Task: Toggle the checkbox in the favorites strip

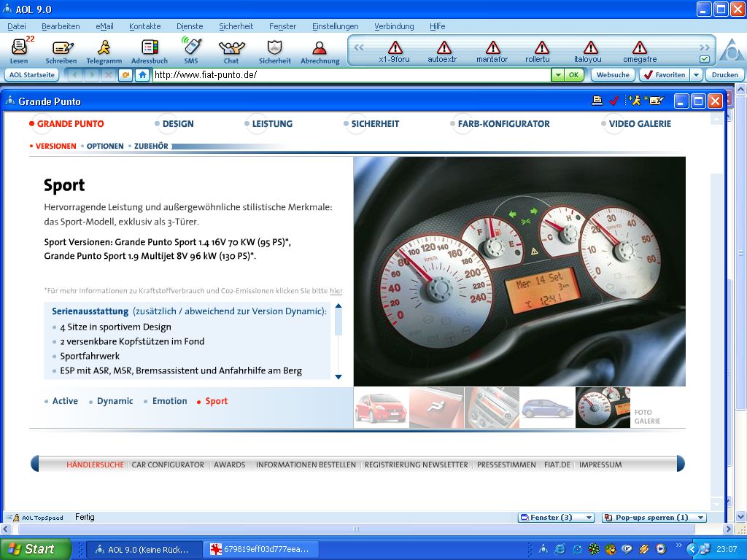Action: [704, 59]
